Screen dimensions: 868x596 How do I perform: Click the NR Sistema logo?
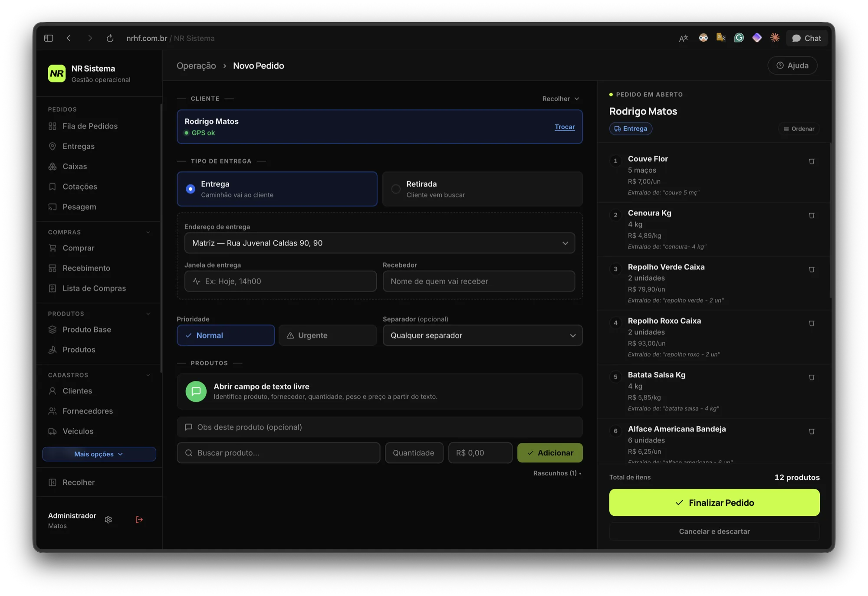(57, 73)
